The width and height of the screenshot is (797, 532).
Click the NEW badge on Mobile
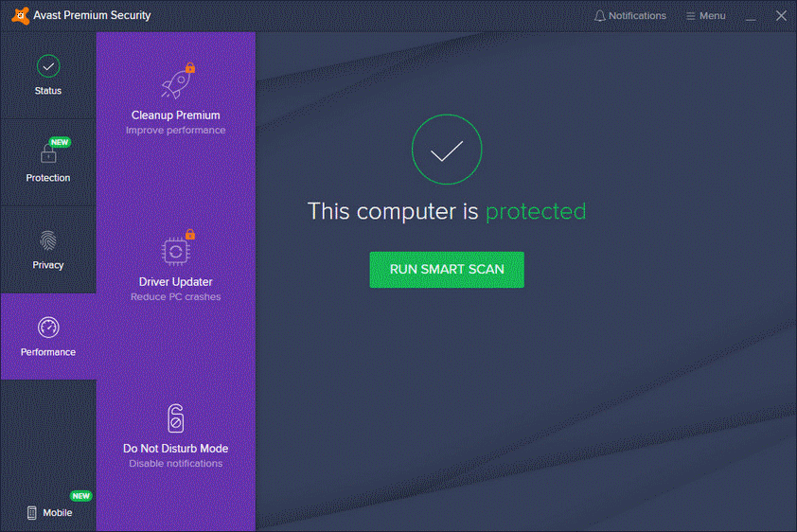click(80, 496)
